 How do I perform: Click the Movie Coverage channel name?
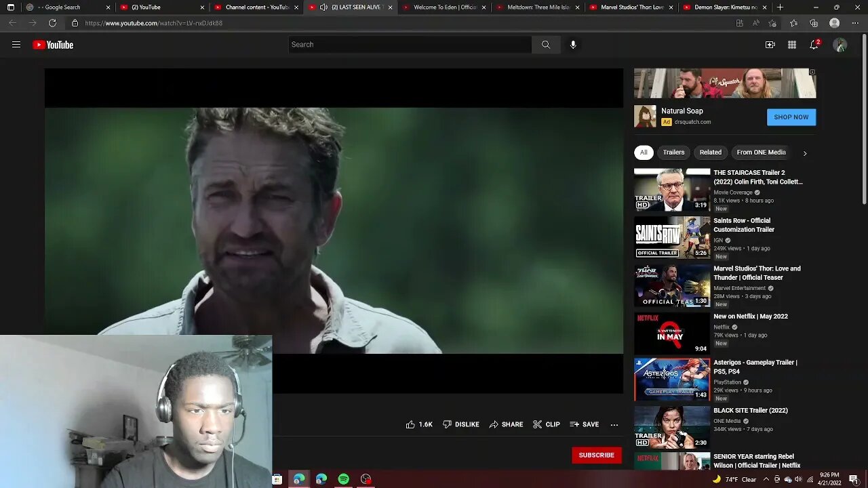click(733, 192)
